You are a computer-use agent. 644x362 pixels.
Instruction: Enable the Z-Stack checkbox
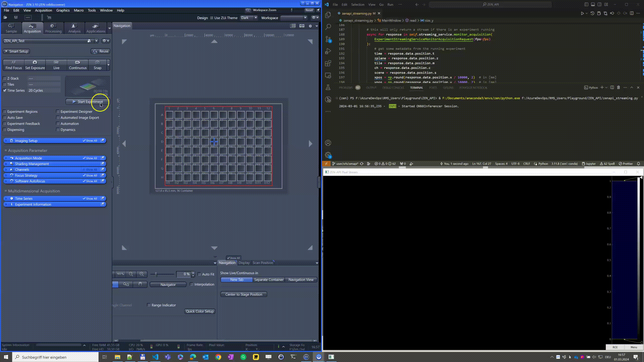pos(5,78)
